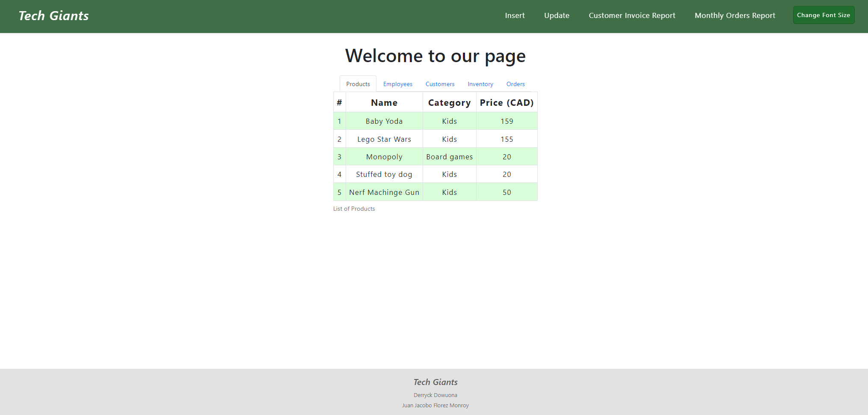The width and height of the screenshot is (868, 415).
Task: Select the Baby Yoda row
Action: click(435, 121)
